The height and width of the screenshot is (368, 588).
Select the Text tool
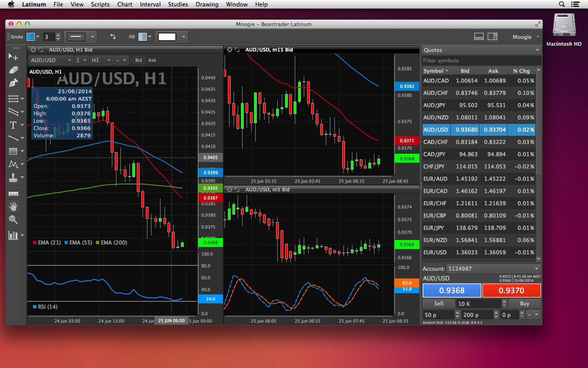(13, 125)
